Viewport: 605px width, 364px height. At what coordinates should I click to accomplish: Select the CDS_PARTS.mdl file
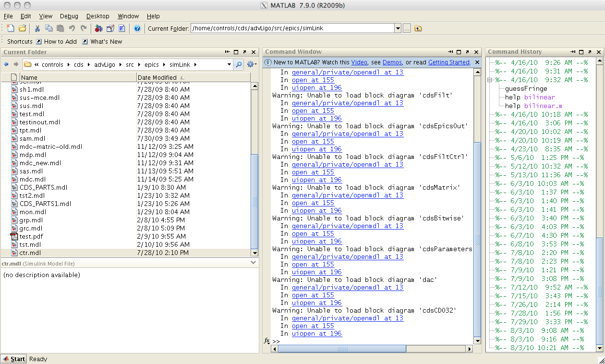click(x=43, y=187)
